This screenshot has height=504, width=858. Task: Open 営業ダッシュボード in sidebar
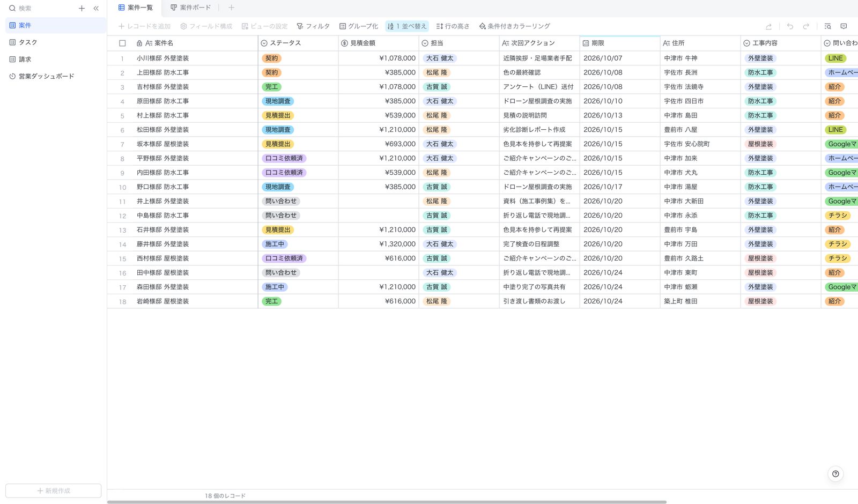pos(55,77)
